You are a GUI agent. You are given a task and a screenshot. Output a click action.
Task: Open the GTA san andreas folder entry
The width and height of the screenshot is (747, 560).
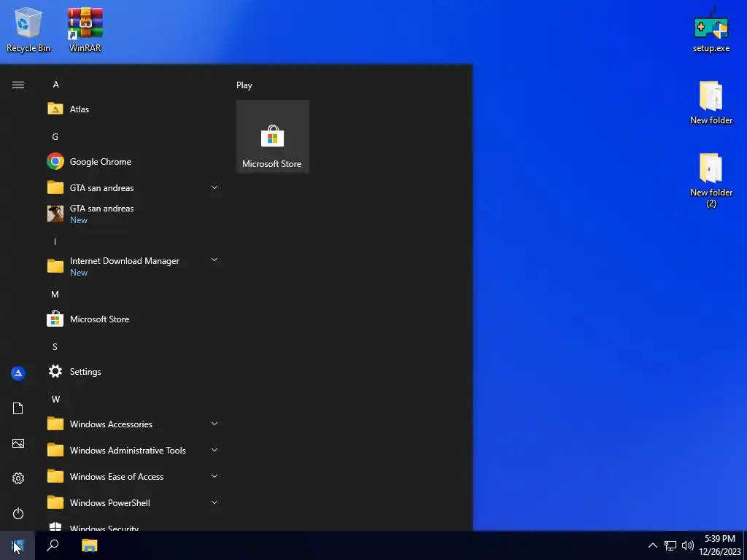click(133, 187)
